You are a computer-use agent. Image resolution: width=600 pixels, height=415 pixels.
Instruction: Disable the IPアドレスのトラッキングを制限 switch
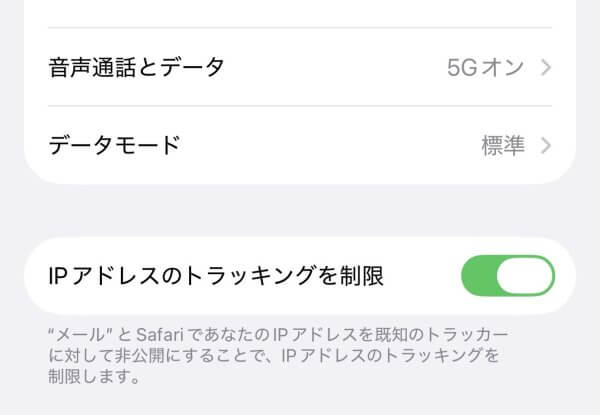tap(507, 275)
